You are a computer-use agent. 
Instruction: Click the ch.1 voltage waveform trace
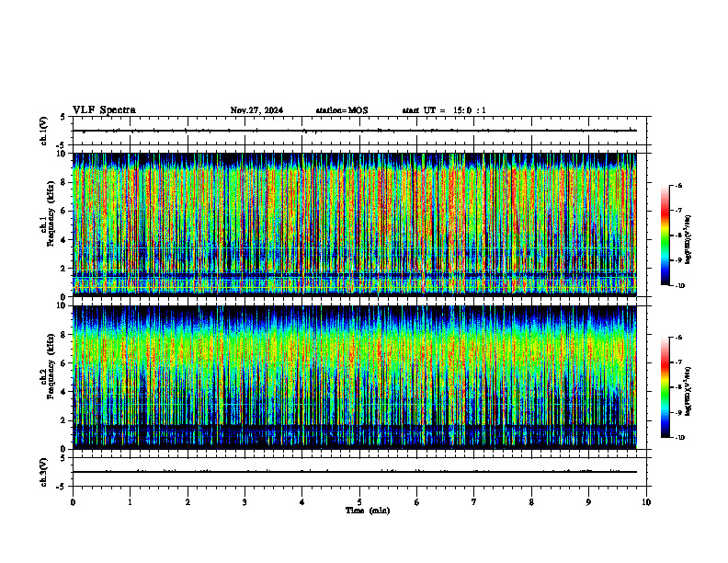pos(355,131)
